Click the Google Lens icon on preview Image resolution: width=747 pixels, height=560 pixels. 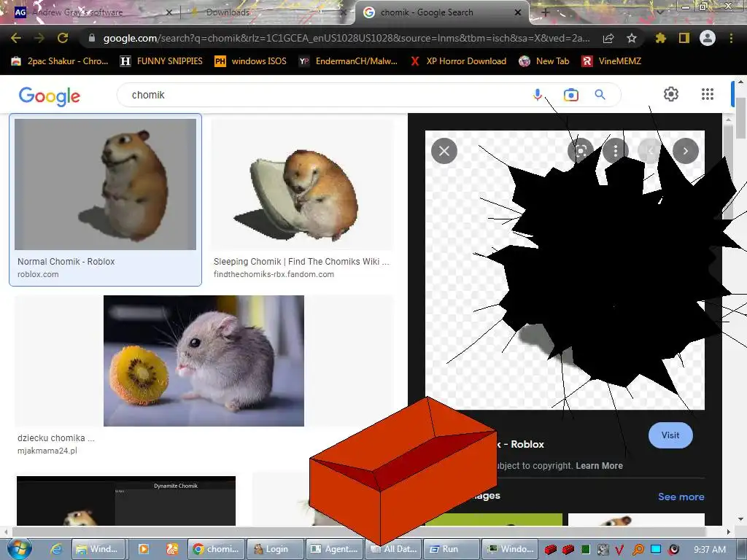(581, 151)
